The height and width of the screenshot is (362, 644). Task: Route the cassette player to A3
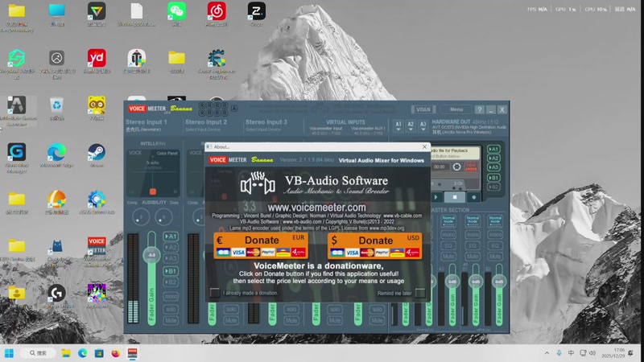click(x=493, y=167)
